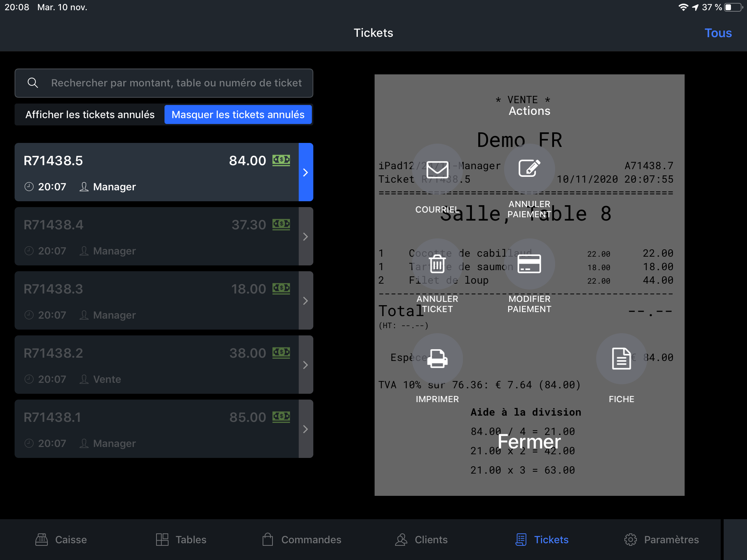Click cash icon on ticket R71438.3
The image size is (747, 560).
point(281,289)
